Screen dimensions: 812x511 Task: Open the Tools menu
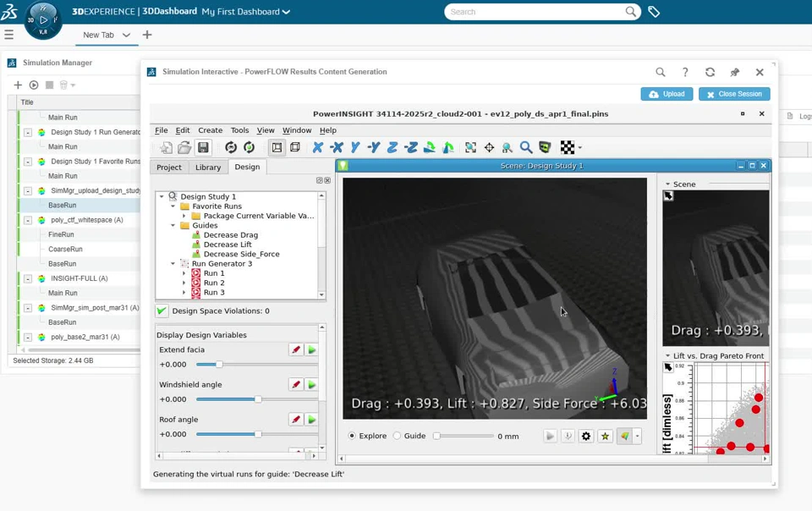pos(239,130)
